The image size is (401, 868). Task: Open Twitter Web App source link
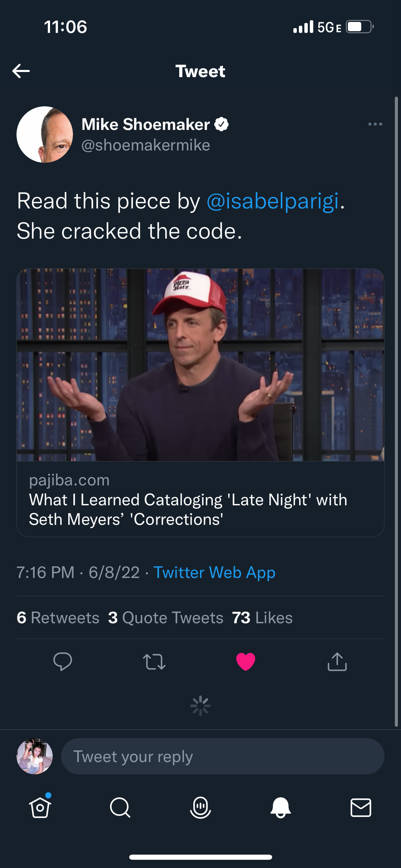coord(214,572)
